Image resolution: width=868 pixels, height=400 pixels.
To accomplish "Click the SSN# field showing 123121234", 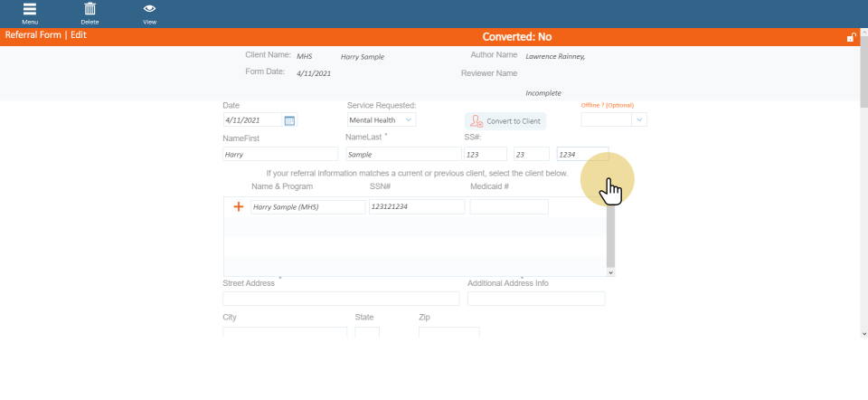I will (417, 206).
